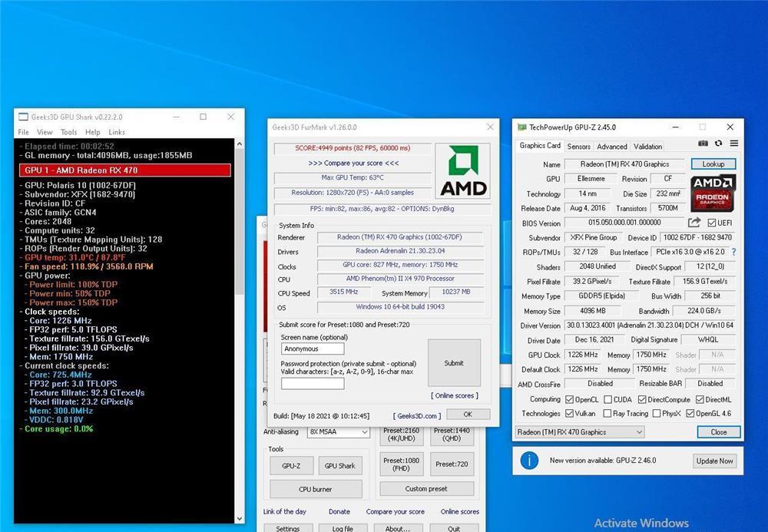Click the Lookup button
This screenshot has height=532, width=768.
[713, 164]
